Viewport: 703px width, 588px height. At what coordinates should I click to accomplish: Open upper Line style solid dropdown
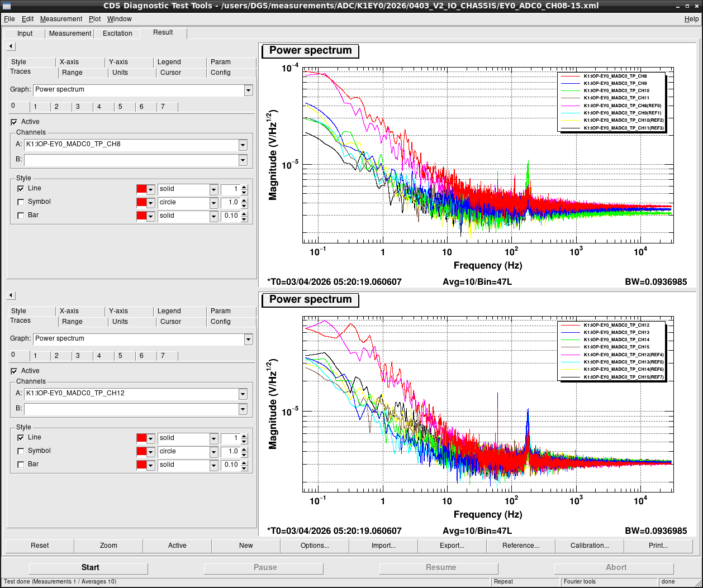tap(213, 189)
